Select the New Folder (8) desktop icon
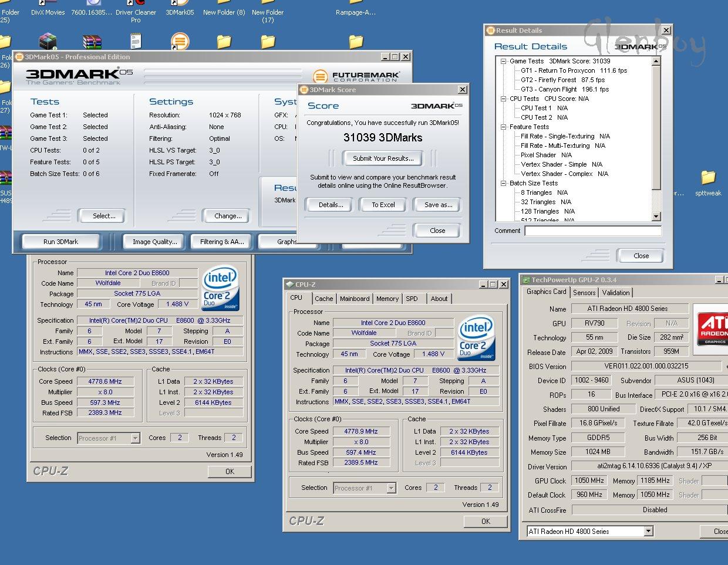The image size is (728, 565). (224, 11)
